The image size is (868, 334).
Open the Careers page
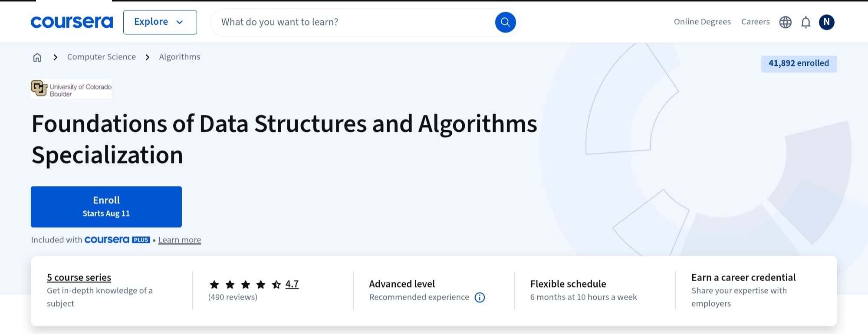pyautogui.click(x=755, y=22)
